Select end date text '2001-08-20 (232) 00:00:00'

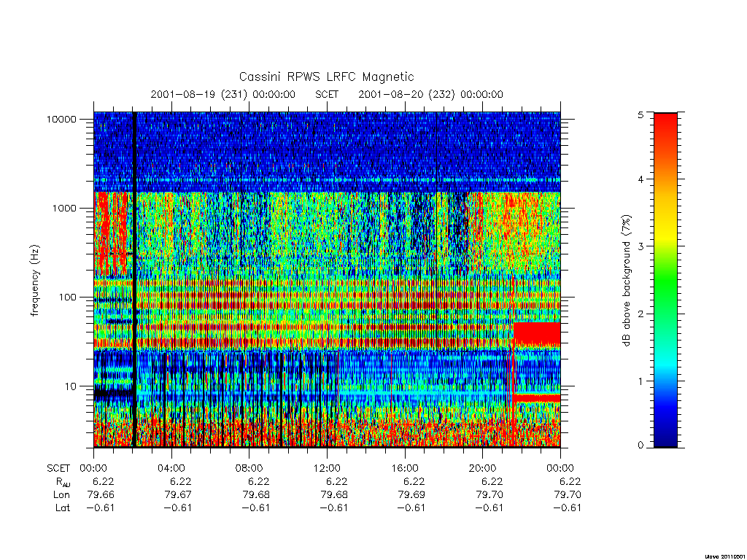[x=430, y=94]
